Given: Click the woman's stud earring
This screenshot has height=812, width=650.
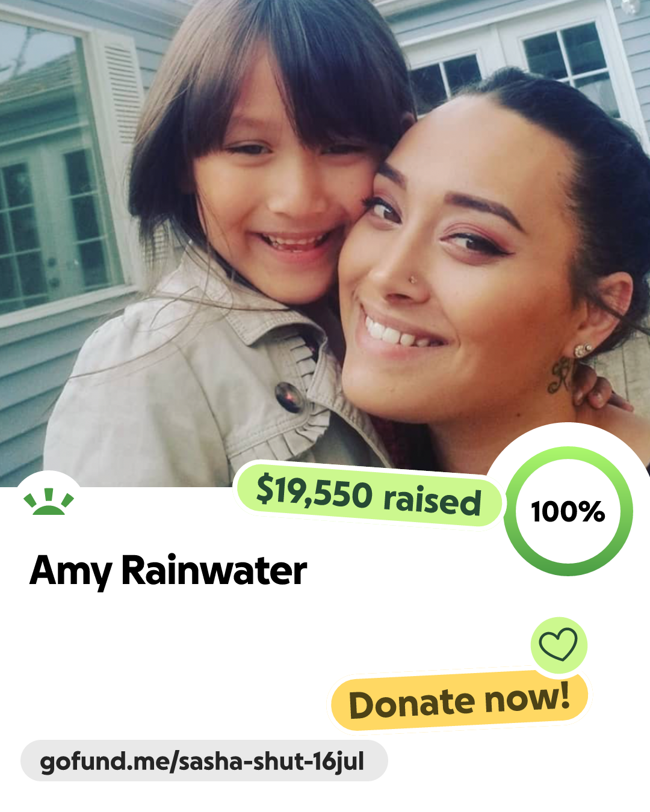Looking at the screenshot, I should 583,349.
